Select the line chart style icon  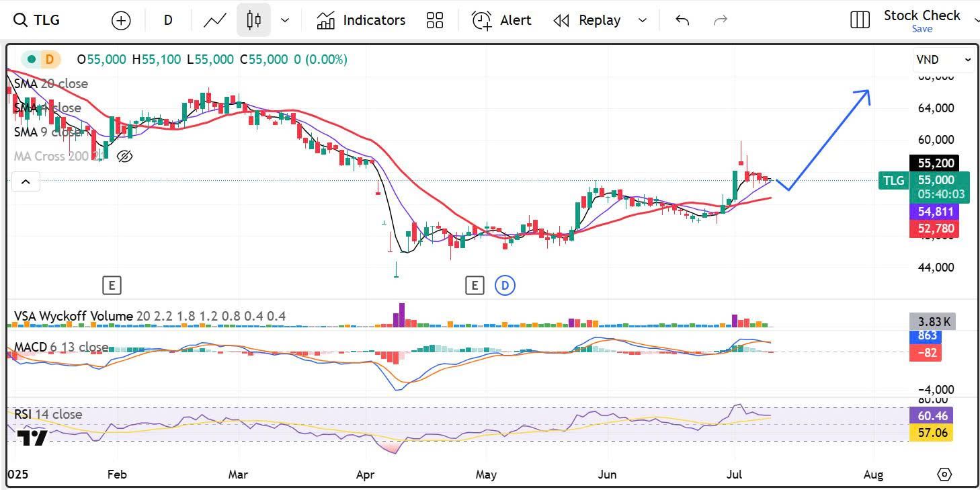click(215, 20)
